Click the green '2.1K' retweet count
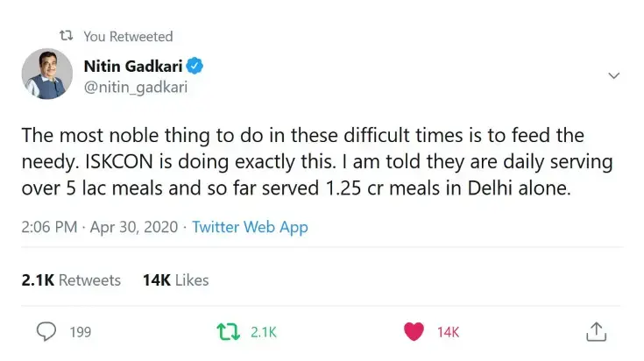Image resolution: width=644 pixels, height=361 pixels. 264,332
